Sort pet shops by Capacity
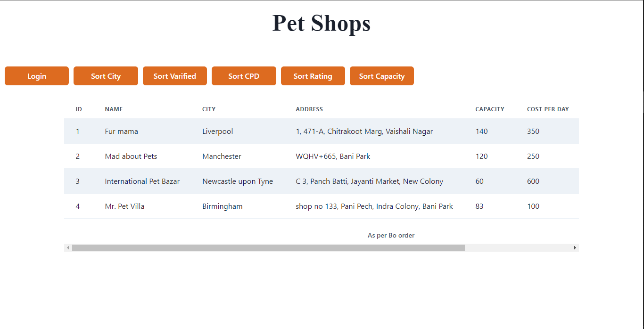 click(x=381, y=76)
